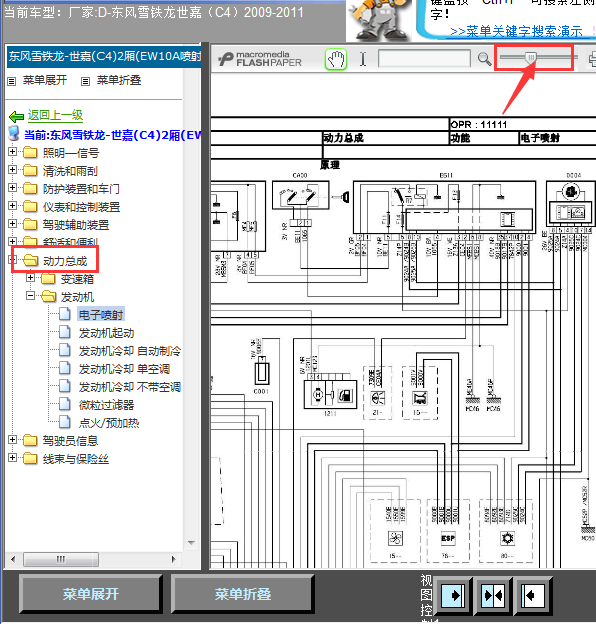
Task: Open the 发动机冷却 不带空调 document
Action: pos(130,387)
